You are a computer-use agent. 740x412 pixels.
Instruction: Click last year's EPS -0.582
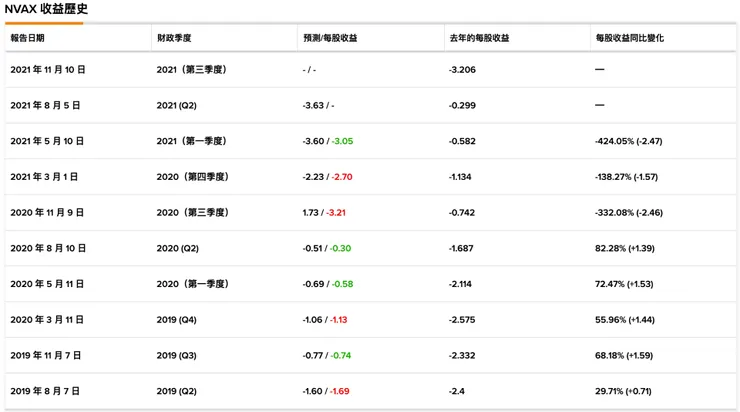pos(462,141)
